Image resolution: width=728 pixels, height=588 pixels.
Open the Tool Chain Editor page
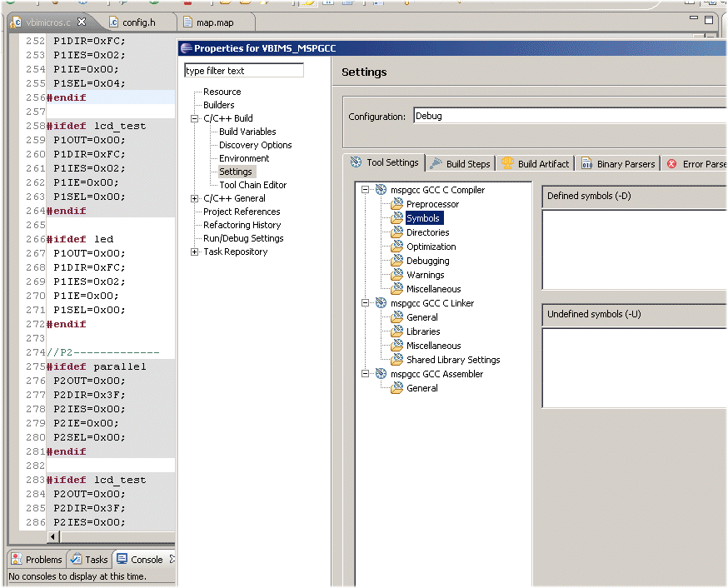pos(252,185)
